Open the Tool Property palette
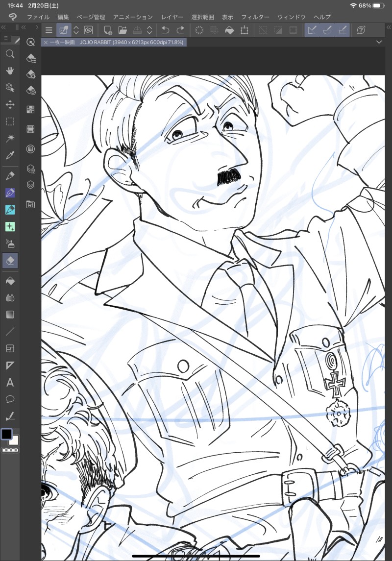This screenshot has height=561, width=392. (x=31, y=74)
